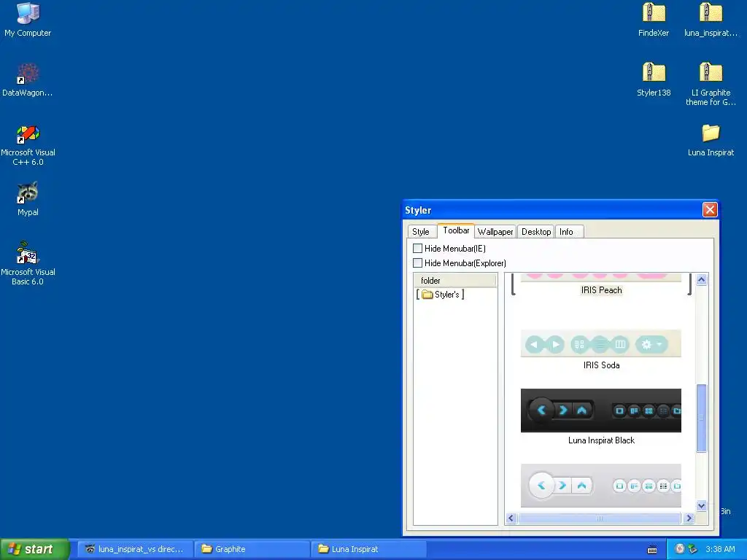Select the FindeXer zip folder icon

(x=654, y=20)
